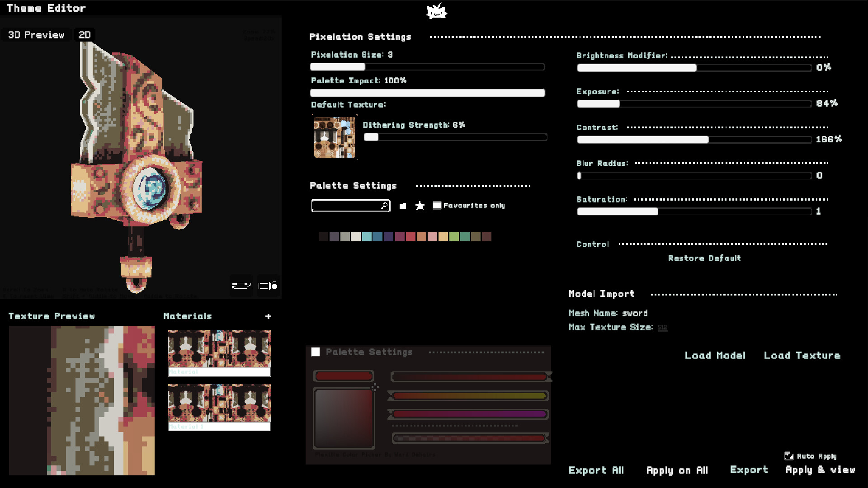
Task: Click the Export button
Action: coord(749,470)
